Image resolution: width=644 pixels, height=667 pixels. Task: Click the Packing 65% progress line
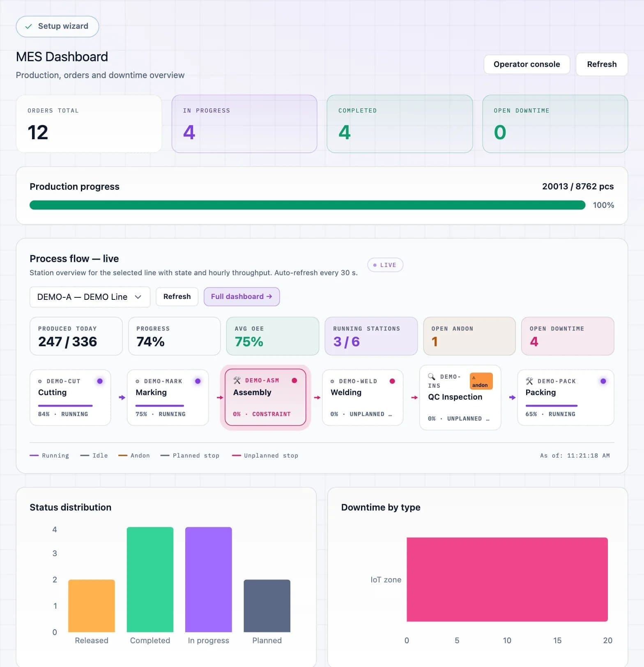click(x=552, y=406)
